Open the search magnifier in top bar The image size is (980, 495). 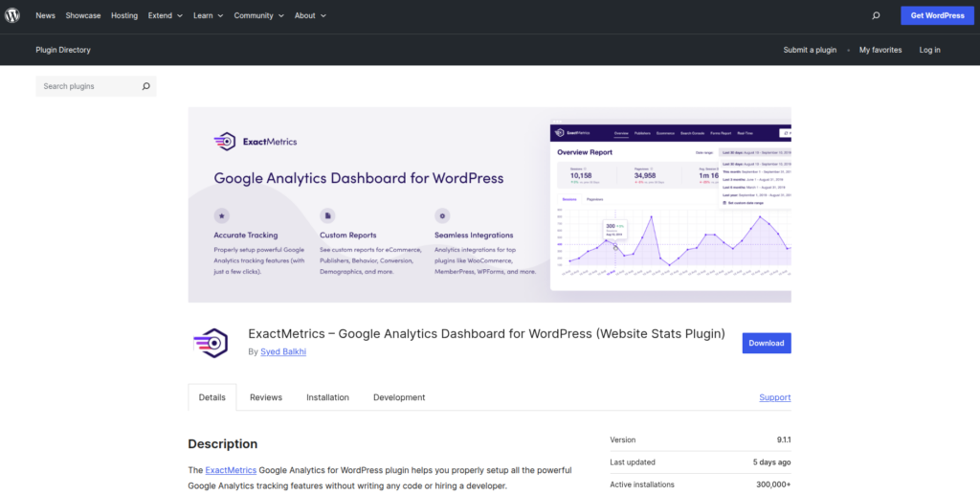(876, 15)
